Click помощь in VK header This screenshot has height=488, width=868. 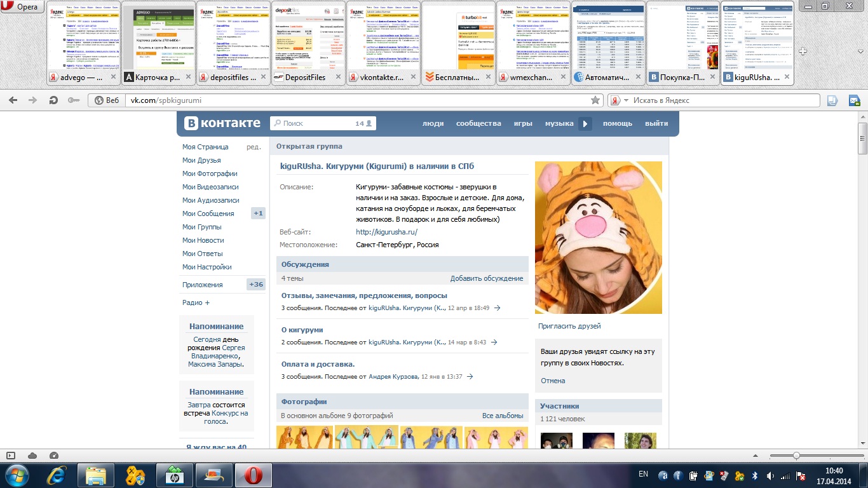coord(618,123)
